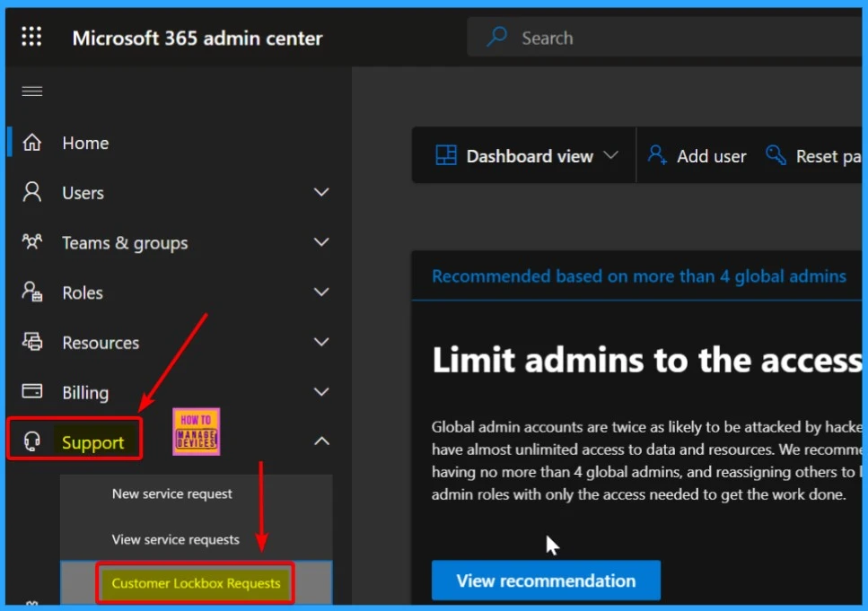Click the Add user person icon
The height and width of the screenshot is (611, 868).
[657, 155]
